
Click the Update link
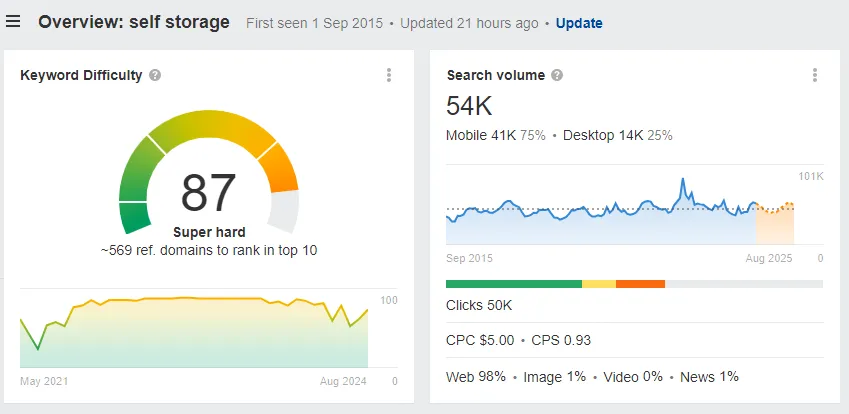pyautogui.click(x=579, y=23)
